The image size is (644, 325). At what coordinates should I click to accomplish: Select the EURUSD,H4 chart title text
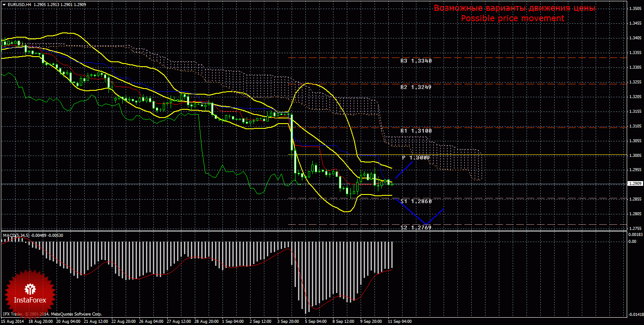pos(19,4)
